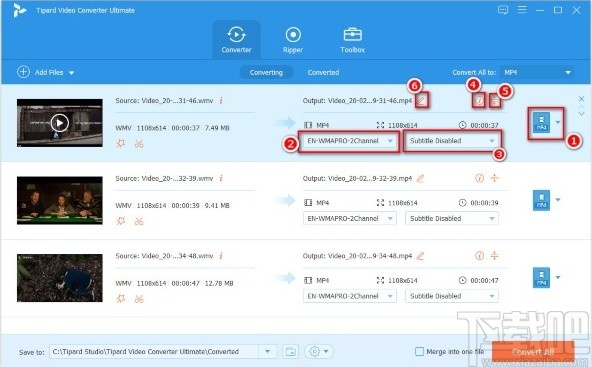Open the Toolbox tab
This screenshot has height=367, width=592.
[x=352, y=40]
